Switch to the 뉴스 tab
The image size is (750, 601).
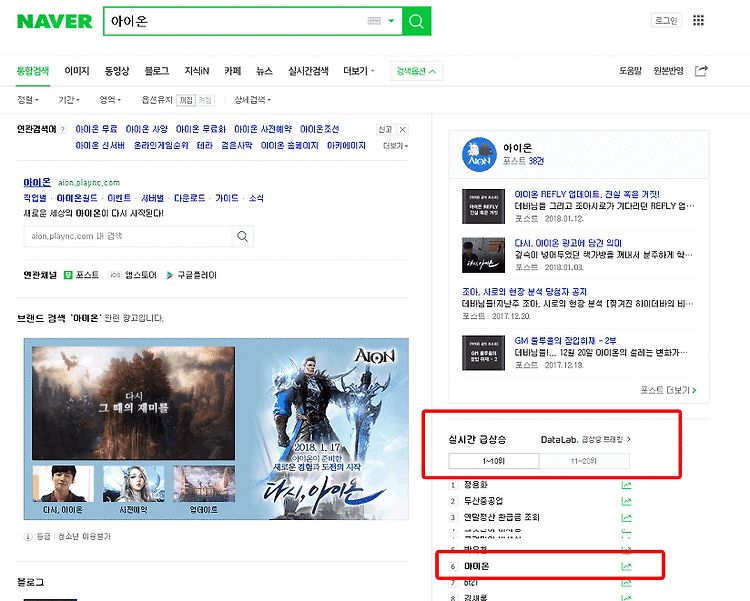(265, 71)
